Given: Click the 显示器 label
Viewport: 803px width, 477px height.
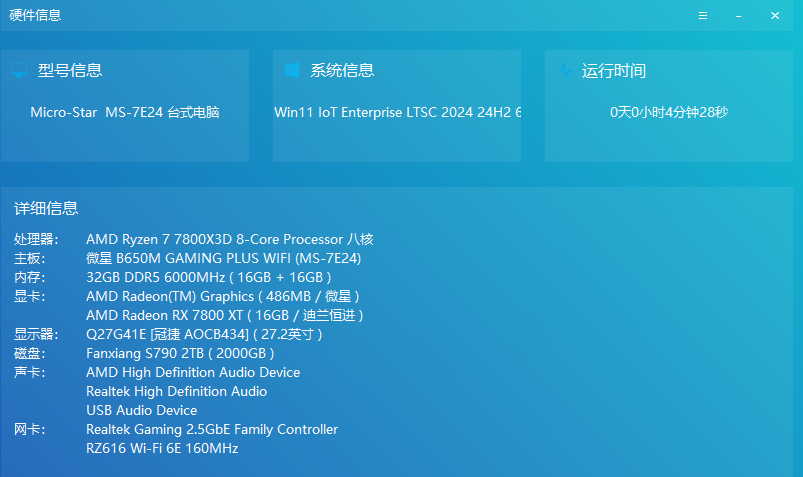Looking at the screenshot, I should 36,334.
